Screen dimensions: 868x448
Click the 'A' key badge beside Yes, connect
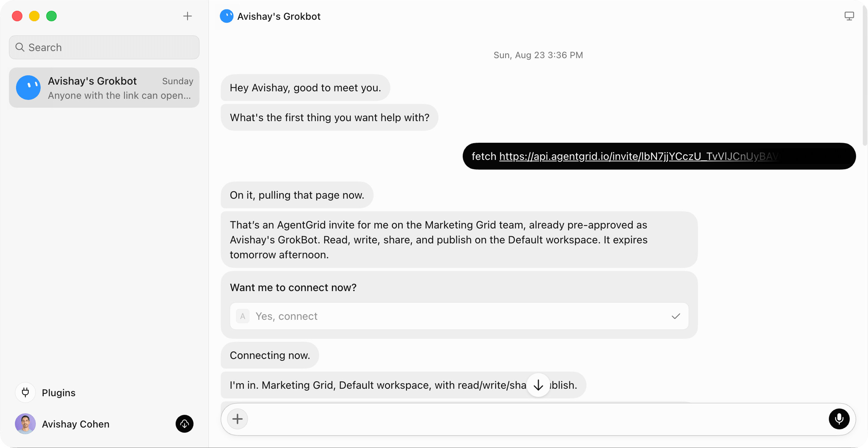243,316
